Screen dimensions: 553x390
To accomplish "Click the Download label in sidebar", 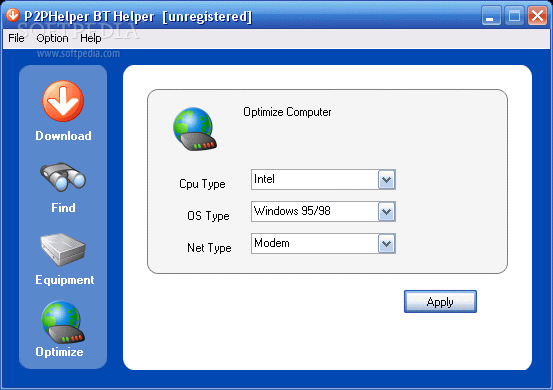I will (63, 136).
